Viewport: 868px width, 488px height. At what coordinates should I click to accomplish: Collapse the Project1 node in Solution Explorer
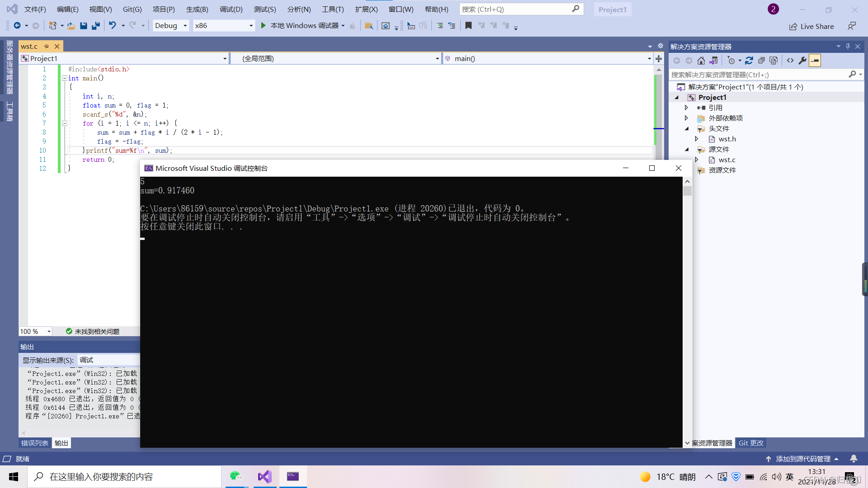click(x=677, y=98)
